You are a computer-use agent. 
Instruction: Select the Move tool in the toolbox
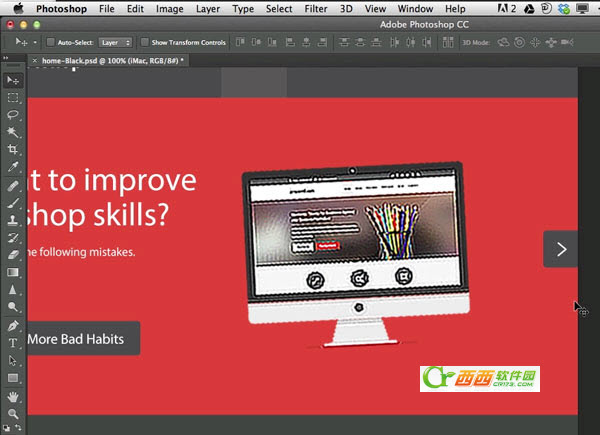click(13, 80)
